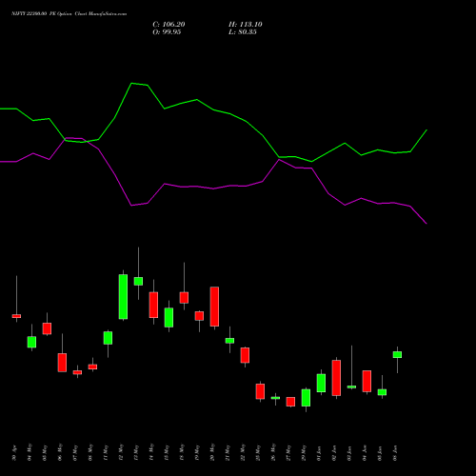
Task: Click the '19 May' date axis label
Action: [x=197, y=452]
